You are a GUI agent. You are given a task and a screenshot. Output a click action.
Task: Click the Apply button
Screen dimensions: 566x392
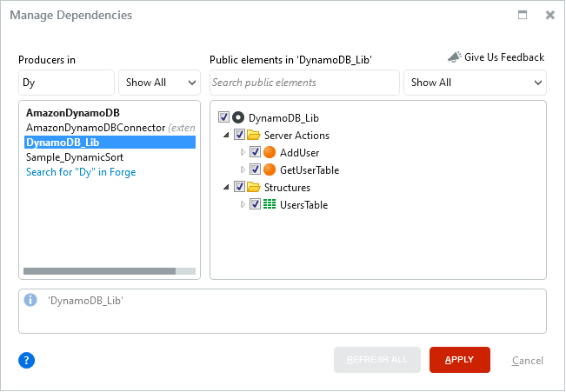coord(459,360)
